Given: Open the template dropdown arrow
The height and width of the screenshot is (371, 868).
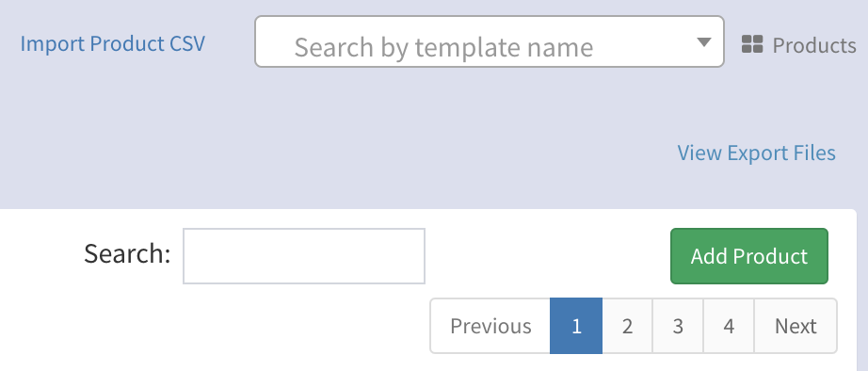Looking at the screenshot, I should point(703,42).
